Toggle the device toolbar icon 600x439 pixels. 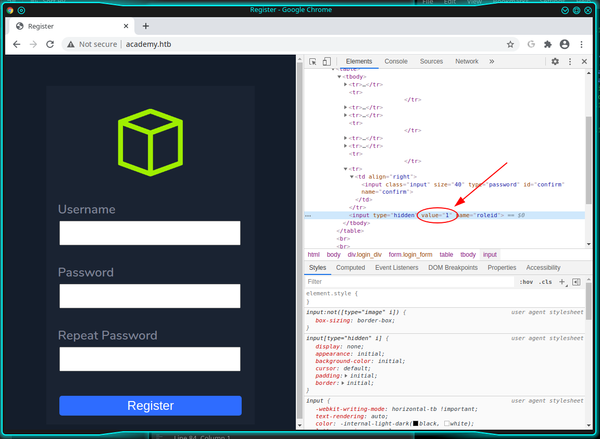[x=327, y=61]
